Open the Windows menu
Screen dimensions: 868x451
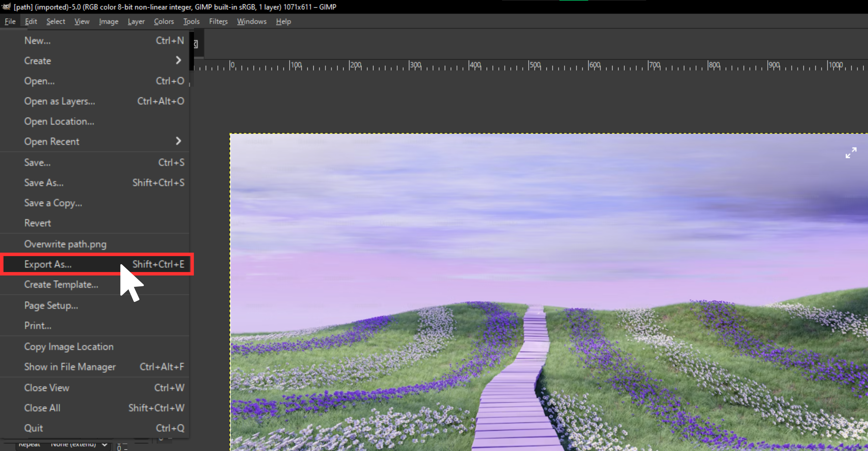tap(252, 21)
